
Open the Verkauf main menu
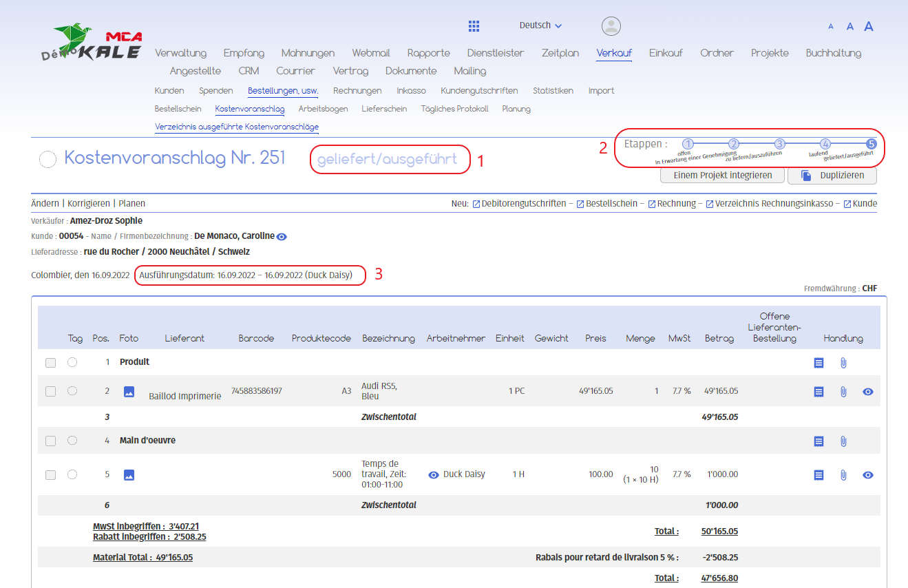point(614,53)
